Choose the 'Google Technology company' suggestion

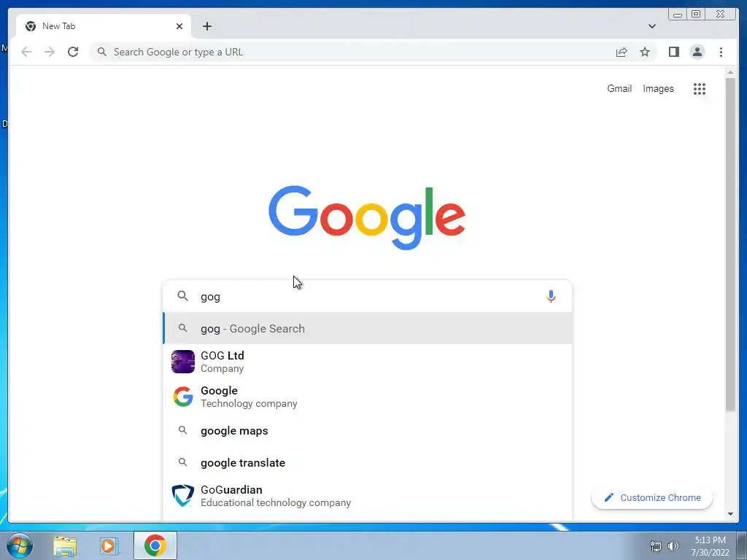[368, 397]
